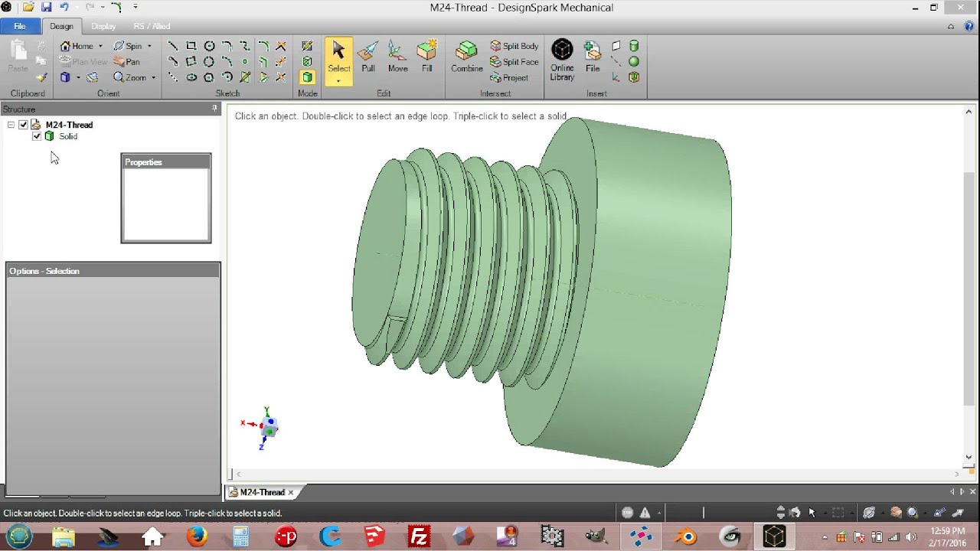The image size is (980, 551).
Task: Click the Open folder icon
Action: pos(28,7)
